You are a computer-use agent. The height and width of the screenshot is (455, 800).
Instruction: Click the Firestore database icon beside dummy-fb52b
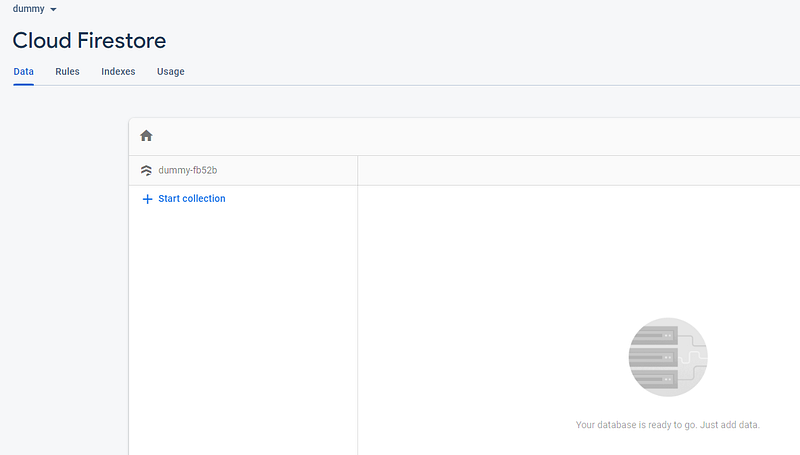(x=146, y=170)
